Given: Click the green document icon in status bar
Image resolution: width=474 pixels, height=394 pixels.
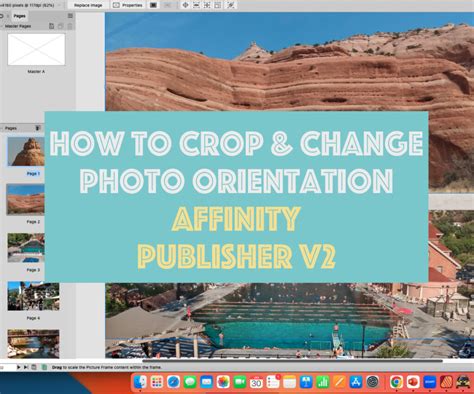Looking at the screenshot, I should [44, 367].
